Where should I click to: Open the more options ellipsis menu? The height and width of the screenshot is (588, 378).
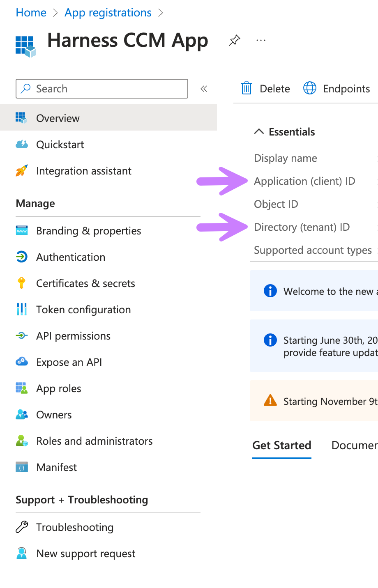[261, 40]
